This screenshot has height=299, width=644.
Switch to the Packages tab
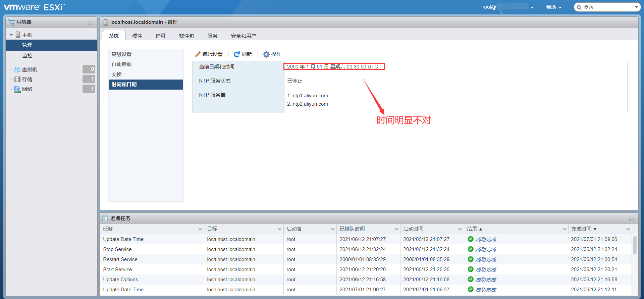click(x=186, y=36)
